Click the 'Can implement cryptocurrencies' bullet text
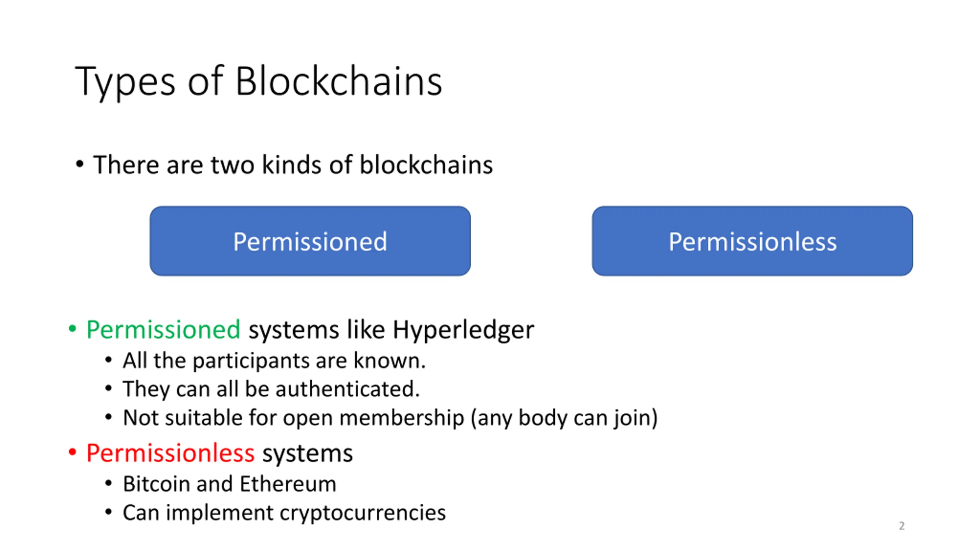 (x=284, y=513)
